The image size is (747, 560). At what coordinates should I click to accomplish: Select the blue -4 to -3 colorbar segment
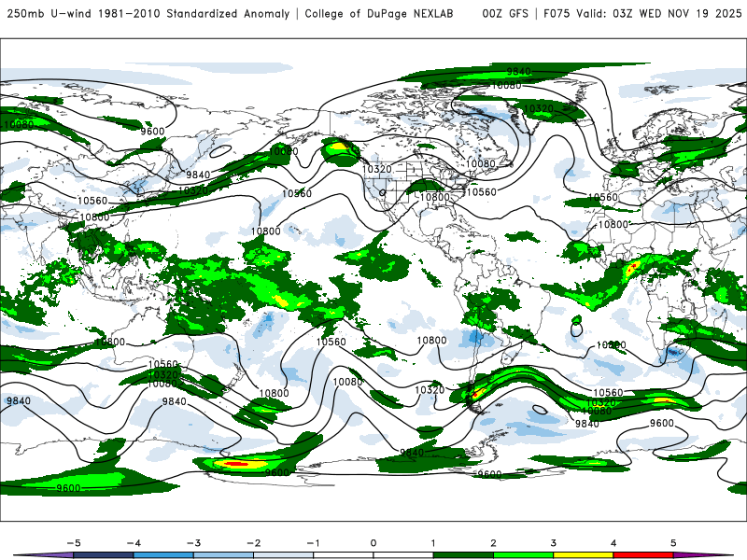[x=163, y=555]
